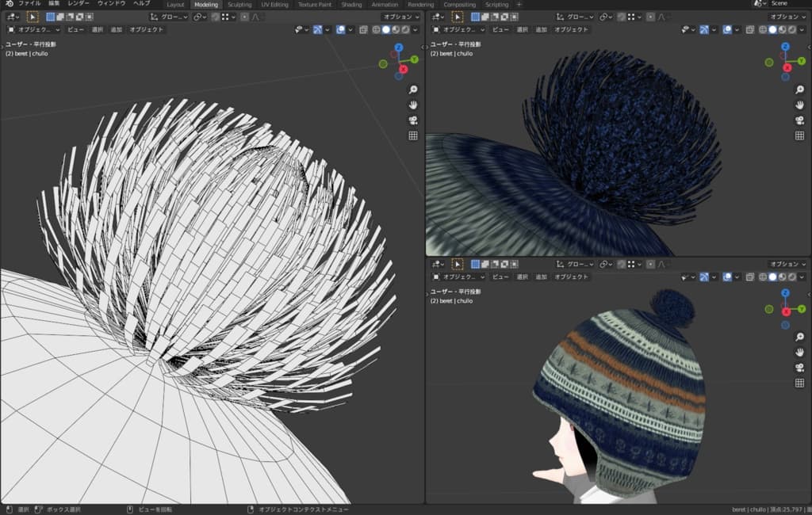Open the object mode dropdown in left viewport
The height and width of the screenshot is (515, 812).
pos(34,30)
